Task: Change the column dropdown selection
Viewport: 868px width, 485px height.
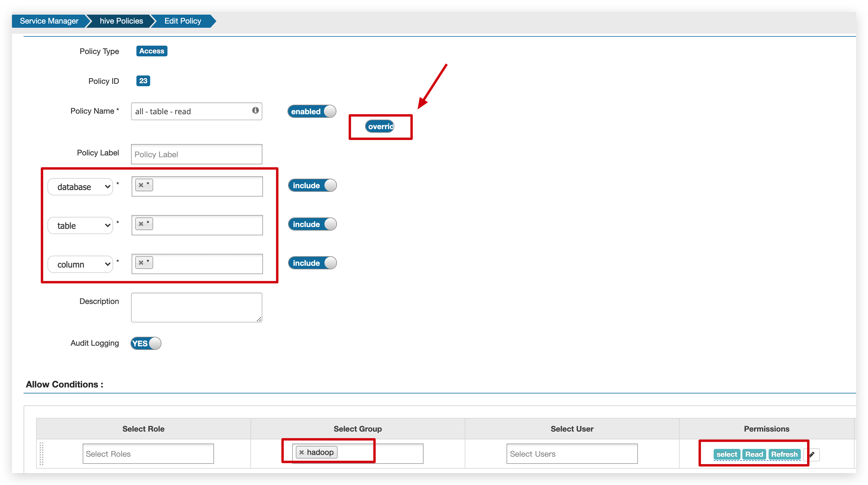Action: pos(81,264)
